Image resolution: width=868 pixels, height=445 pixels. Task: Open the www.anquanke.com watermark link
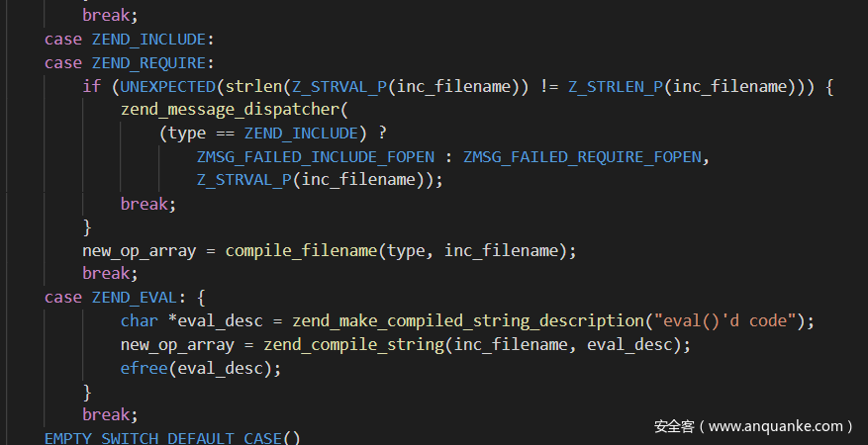[780, 426]
